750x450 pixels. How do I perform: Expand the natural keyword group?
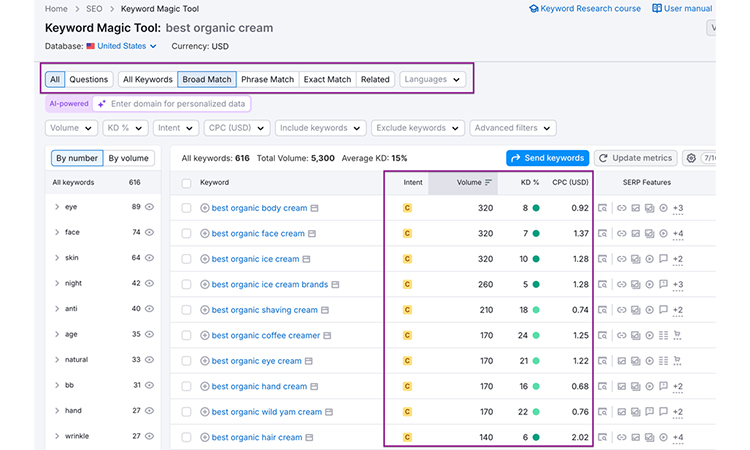click(x=57, y=360)
